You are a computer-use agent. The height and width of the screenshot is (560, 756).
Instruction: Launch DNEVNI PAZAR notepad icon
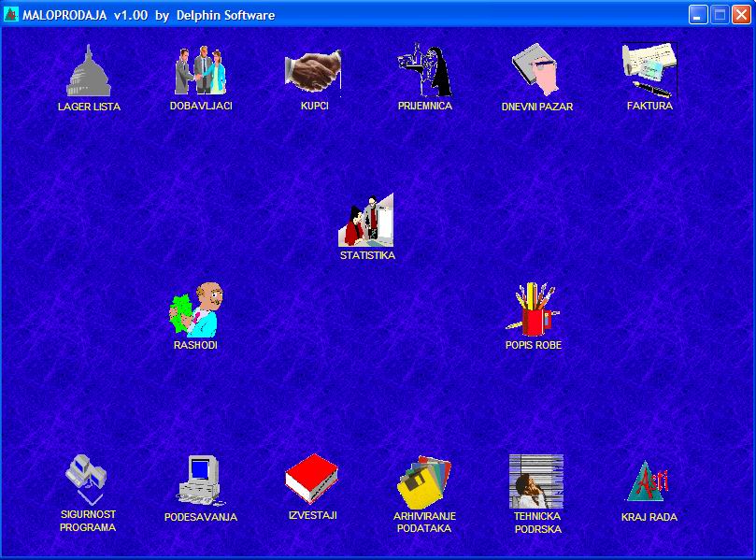[536, 70]
